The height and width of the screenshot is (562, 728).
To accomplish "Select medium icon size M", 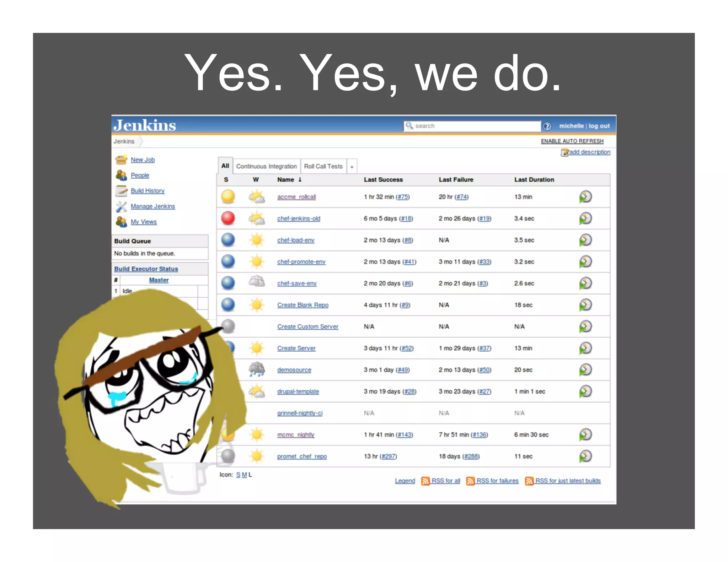I will 244,475.
